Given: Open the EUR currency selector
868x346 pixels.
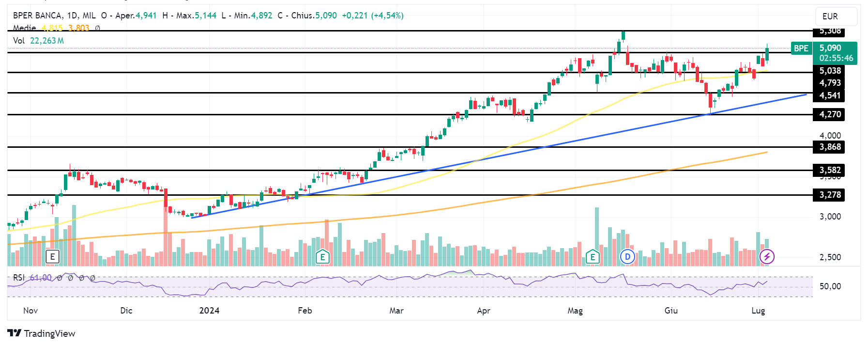Looking at the screenshot, I should tap(836, 16).
